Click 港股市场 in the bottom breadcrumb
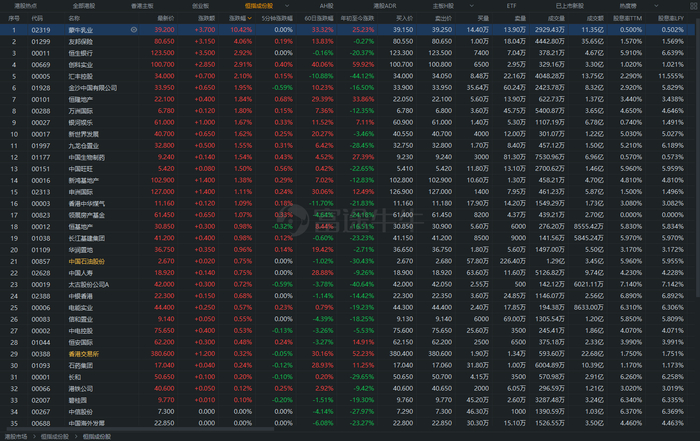700x441 pixels. pos(16,437)
